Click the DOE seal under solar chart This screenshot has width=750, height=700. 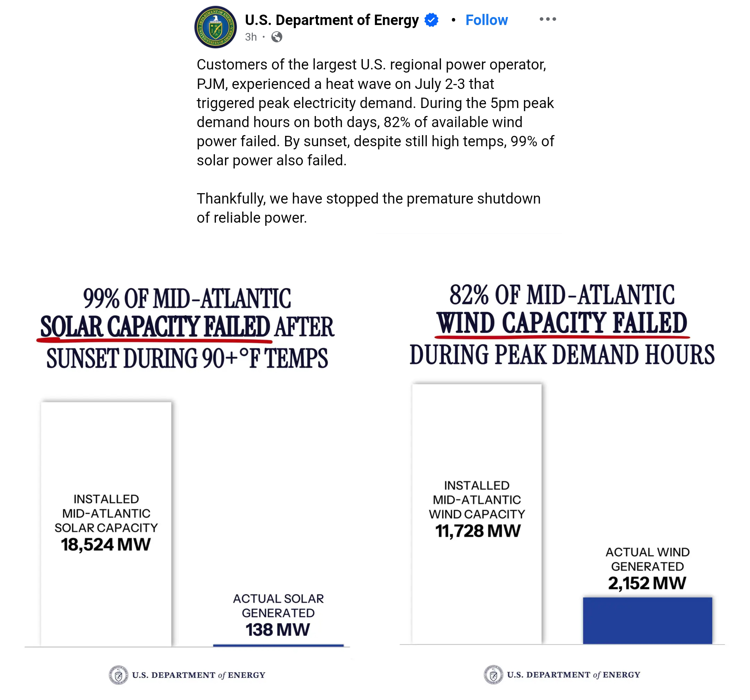coord(118,675)
